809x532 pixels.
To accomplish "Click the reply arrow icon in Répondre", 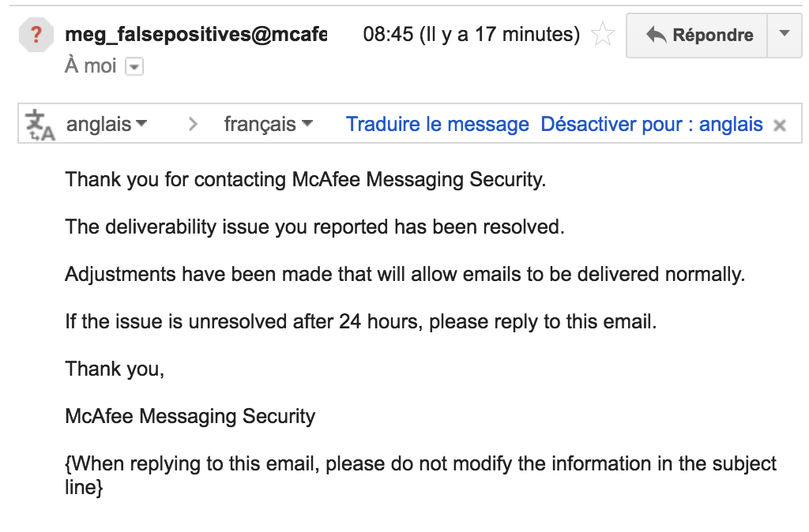I will tap(657, 35).
